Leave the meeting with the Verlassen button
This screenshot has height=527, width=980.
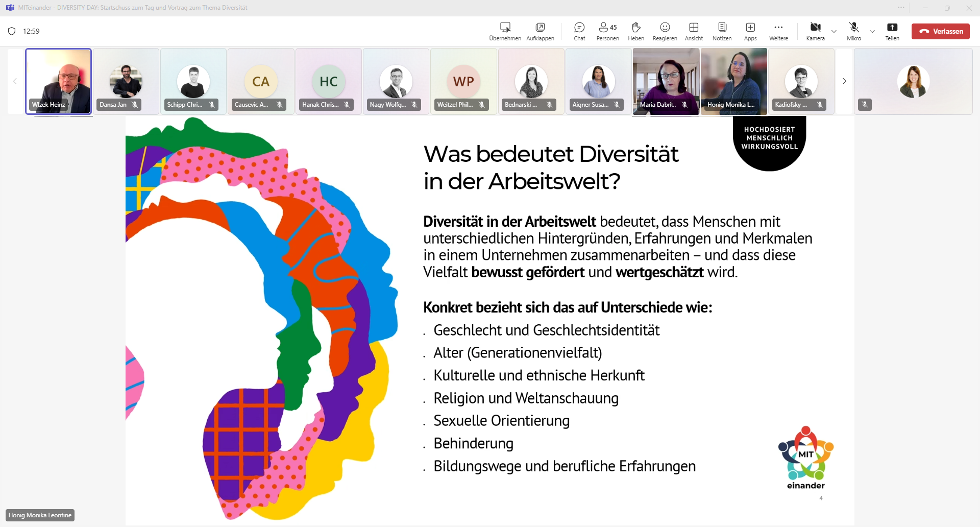pos(941,31)
